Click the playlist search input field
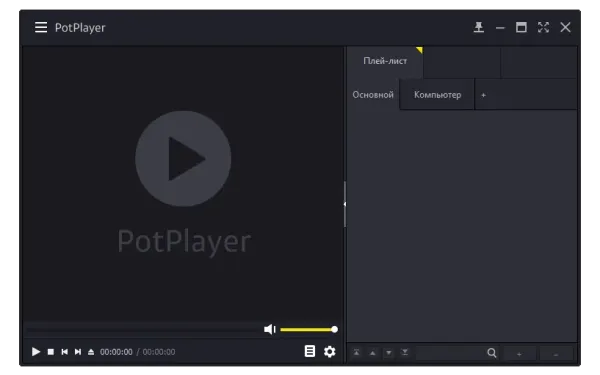This screenshot has width=600, height=375. [451, 353]
